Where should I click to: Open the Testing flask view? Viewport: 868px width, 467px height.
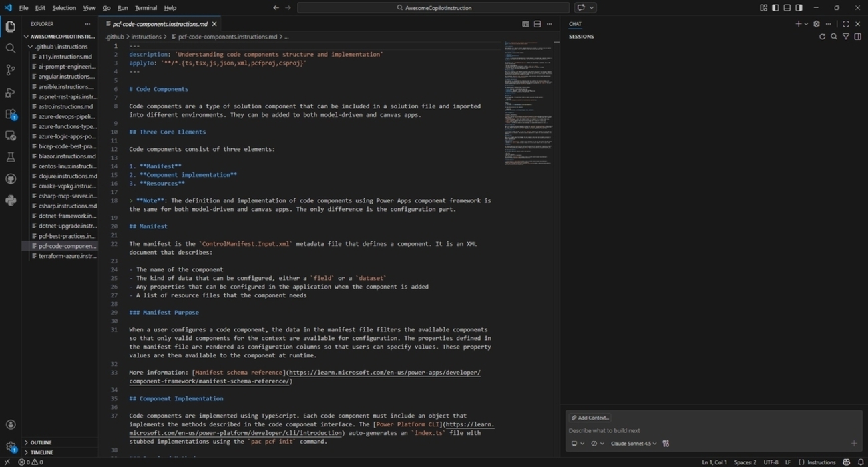pyautogui.click(x=11, y=158)
